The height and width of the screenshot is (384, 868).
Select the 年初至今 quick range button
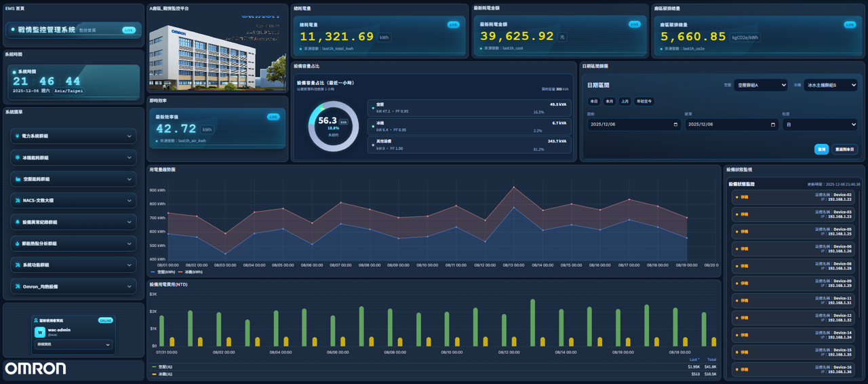[x=644, y=101]
